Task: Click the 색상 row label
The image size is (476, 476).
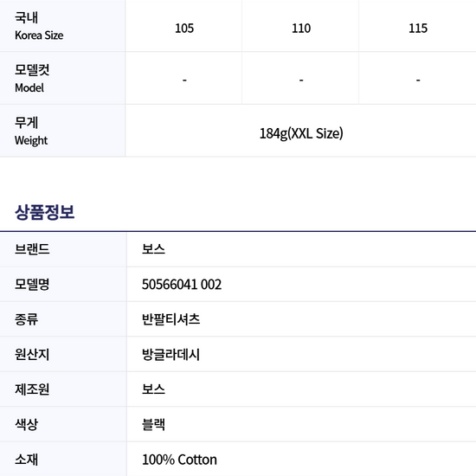Action: point(27,424)
